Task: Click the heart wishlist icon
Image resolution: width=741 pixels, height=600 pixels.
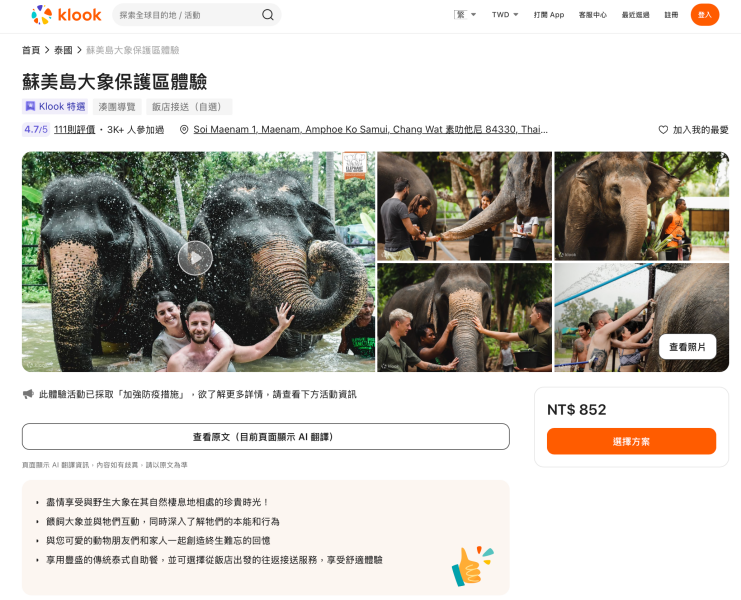Action: tap(663, 130)
